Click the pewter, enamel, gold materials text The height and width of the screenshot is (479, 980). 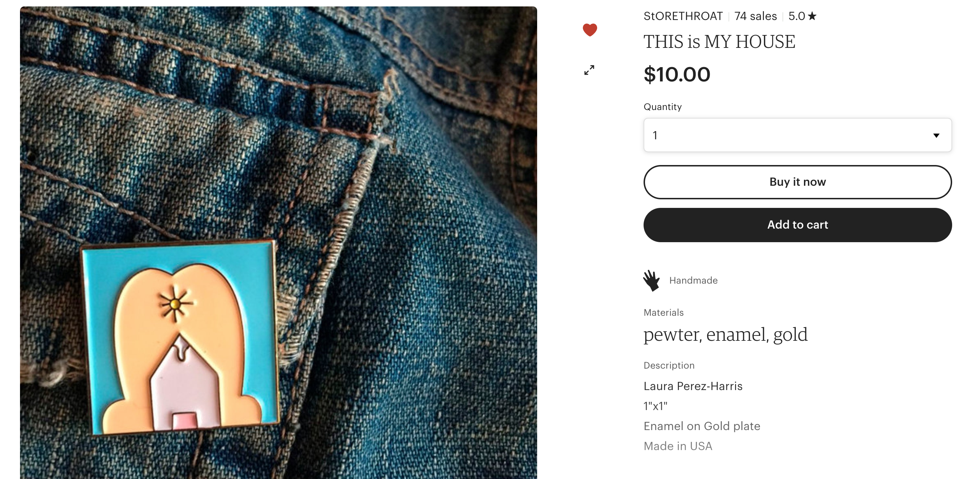pyautogui.click(x=725, y=335)
